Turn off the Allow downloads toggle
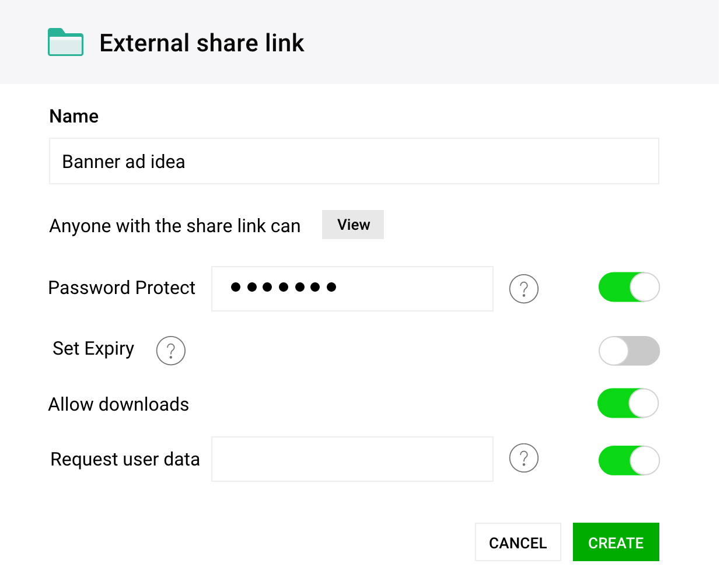Viewport: 720px width, 588px height. 628,403
